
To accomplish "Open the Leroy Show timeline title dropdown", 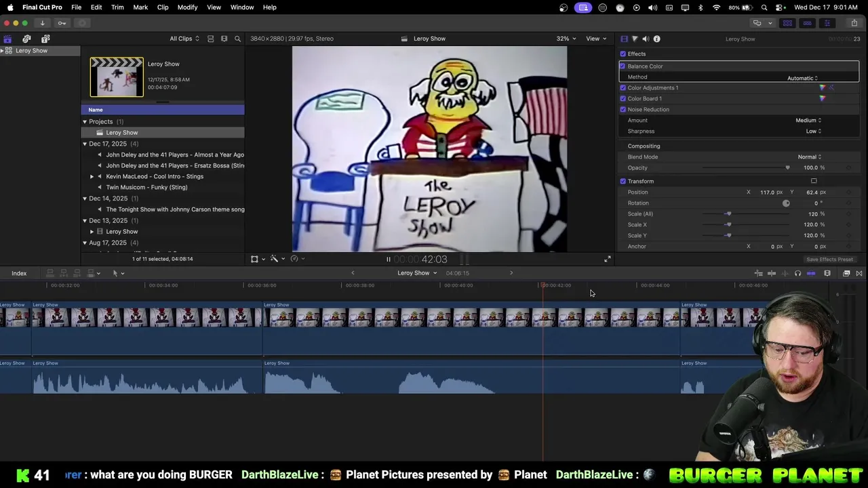I will 417,272.
